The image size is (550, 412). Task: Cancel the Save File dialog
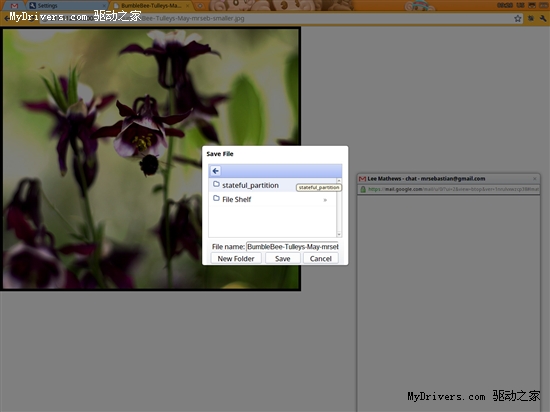[321, 259]
